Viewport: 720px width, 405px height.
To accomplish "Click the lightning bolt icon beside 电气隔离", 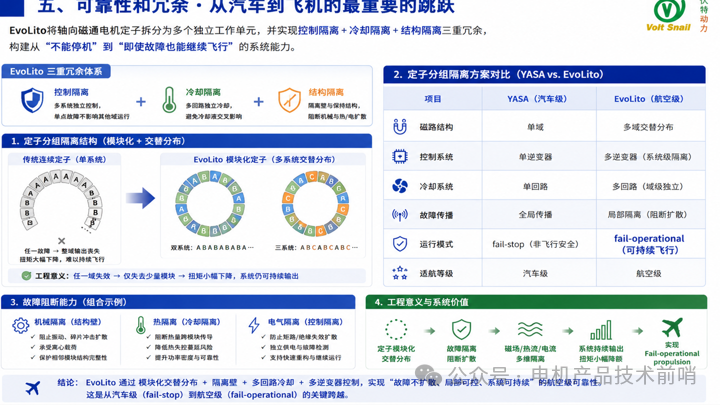I will point(254,325).
